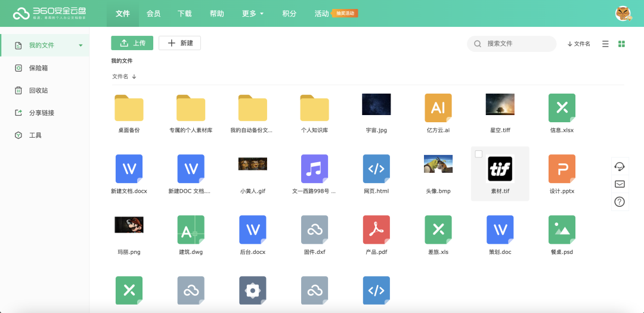
Task: Open the 宇宙.jpg image thumbnail
Action: (x=376, y=104)
